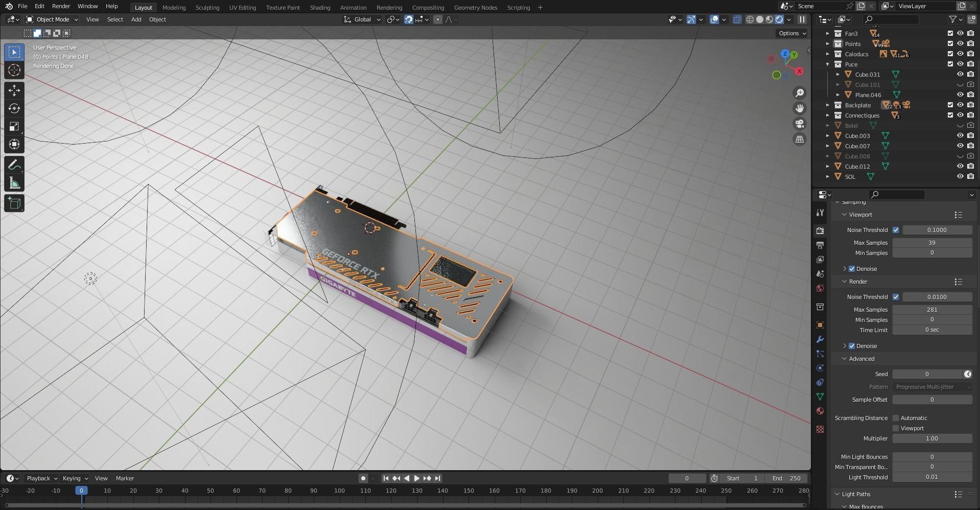Screen dimensions: 980x510
Task: Hide Cube.031 in viewport via eye icon
Action: (960, 75)
